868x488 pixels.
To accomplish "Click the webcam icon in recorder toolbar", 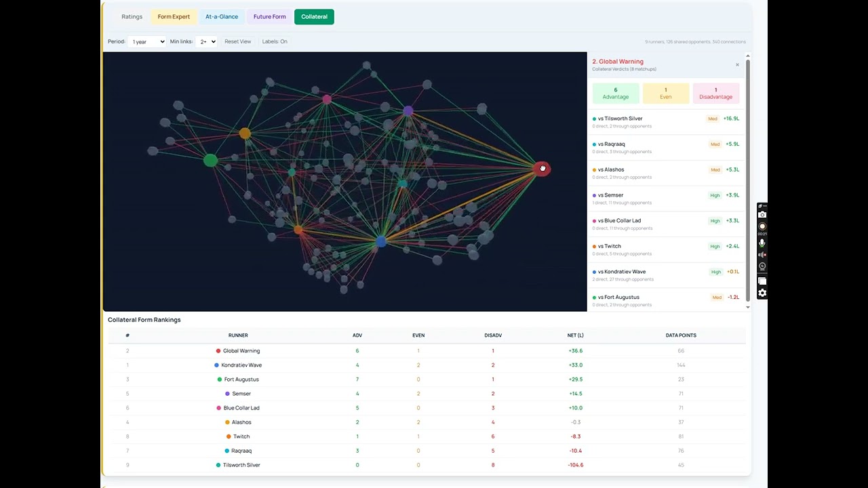I will pos(762,266).
